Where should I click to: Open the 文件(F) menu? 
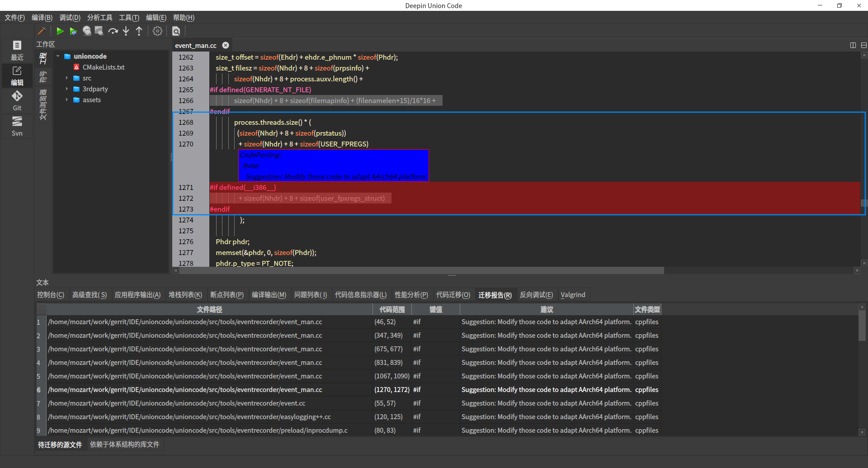pyautogui.click(x=14, y=18)
